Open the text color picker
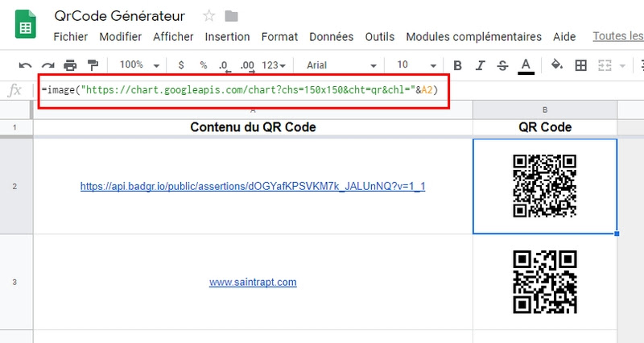644x343 pixels. 526,66
